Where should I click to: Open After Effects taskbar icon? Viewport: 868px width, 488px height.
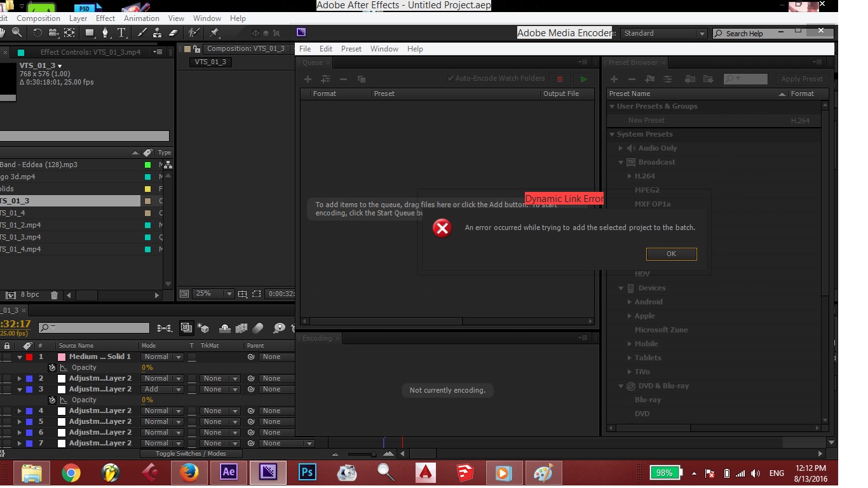click(229, 473)
